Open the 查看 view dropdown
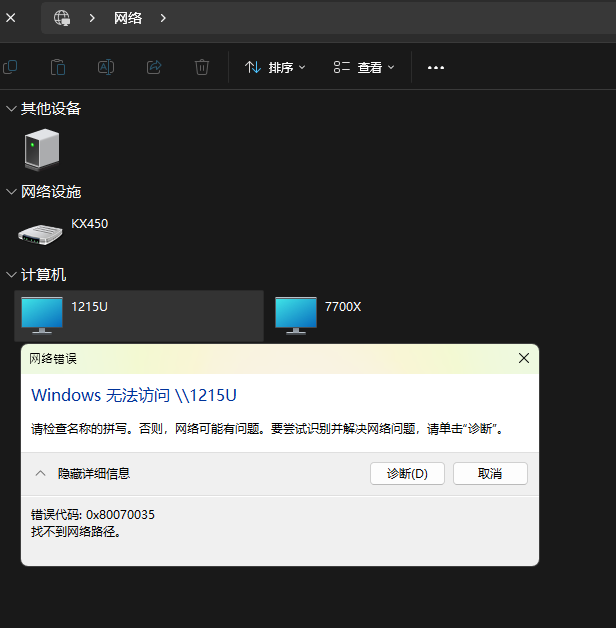The height and width of the screenshot is (628, 616). coord(364,67)
